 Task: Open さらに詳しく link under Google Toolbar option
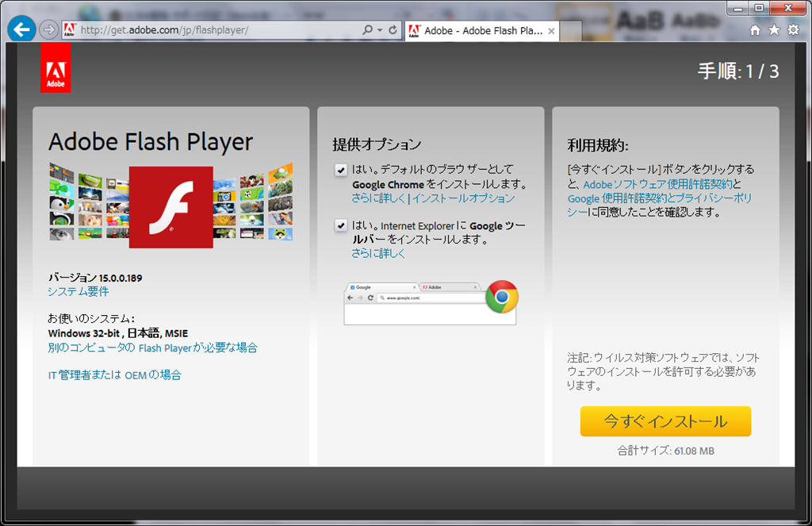(378, 253)
